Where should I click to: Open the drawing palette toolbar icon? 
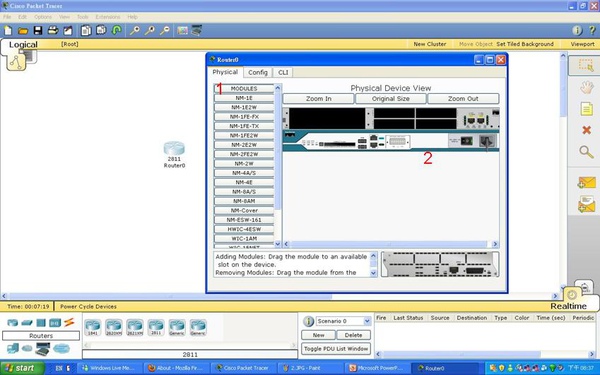(183, 31)
